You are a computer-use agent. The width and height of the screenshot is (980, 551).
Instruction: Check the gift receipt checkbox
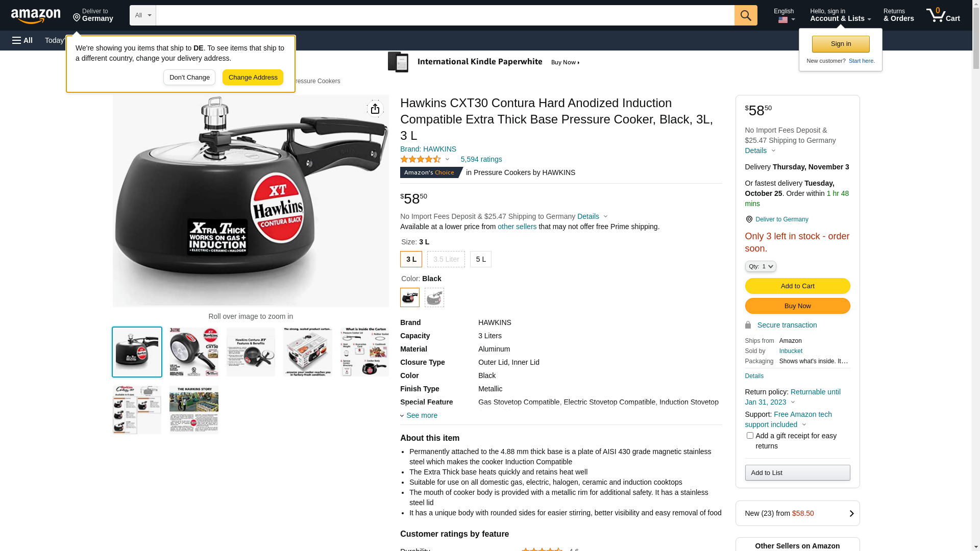(750, 436)
